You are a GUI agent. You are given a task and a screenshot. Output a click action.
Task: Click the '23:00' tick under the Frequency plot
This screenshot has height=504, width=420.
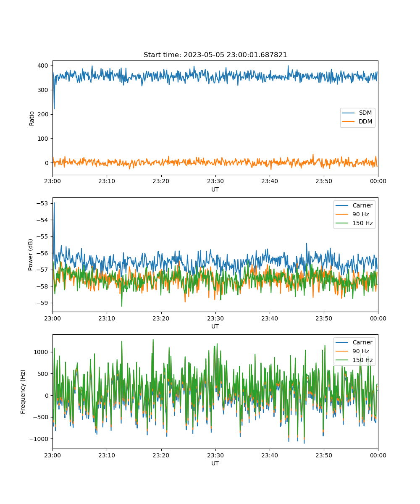click(x=52, y=455)
